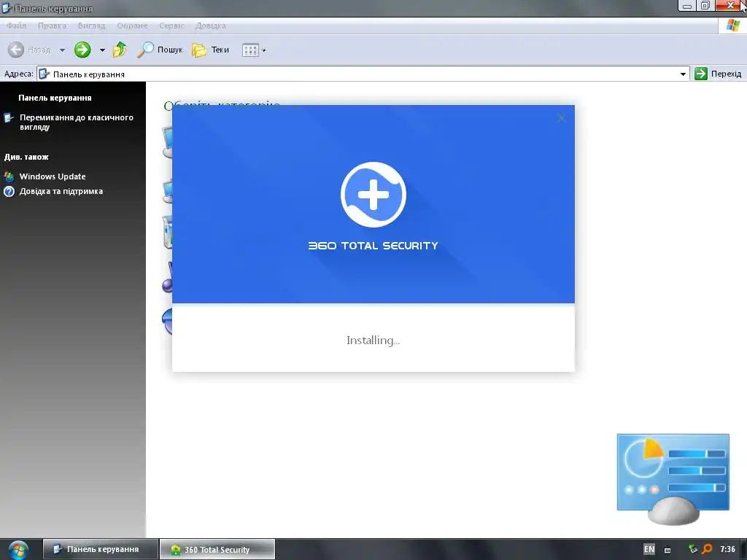Click the Views icon in the toolbar

coord(250,50)
